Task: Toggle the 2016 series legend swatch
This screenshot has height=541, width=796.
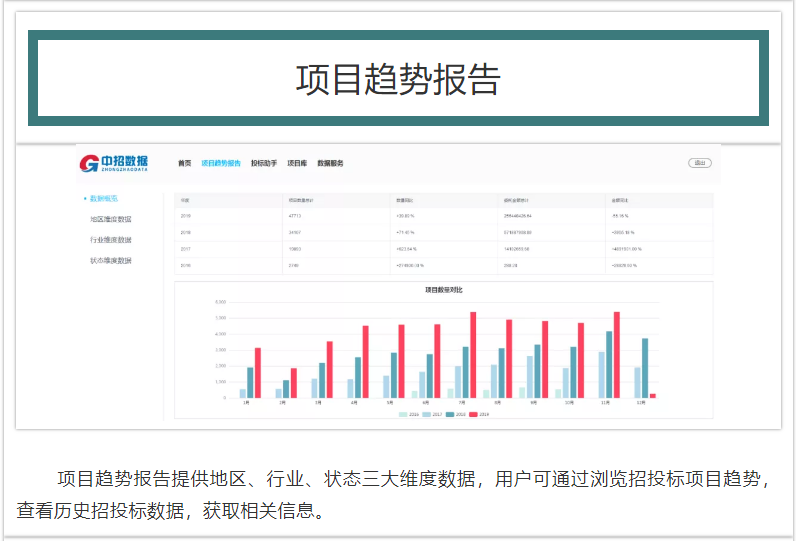Action: pos(403,413)
